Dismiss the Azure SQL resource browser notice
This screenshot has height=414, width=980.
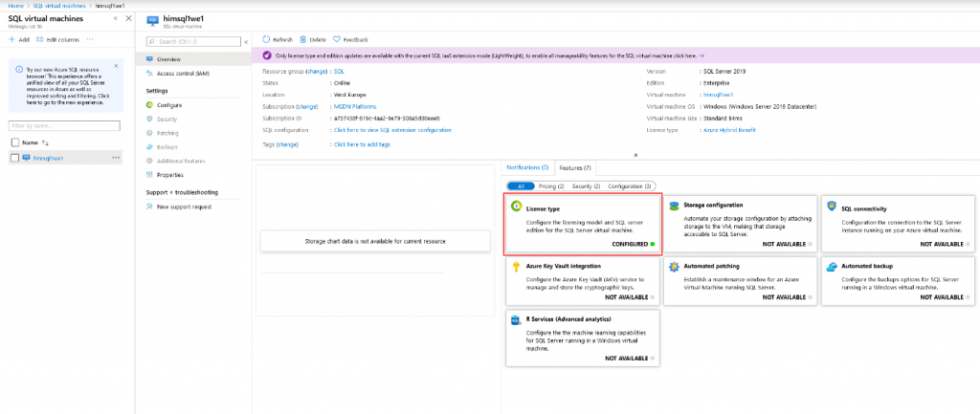[x=116, y=66]
